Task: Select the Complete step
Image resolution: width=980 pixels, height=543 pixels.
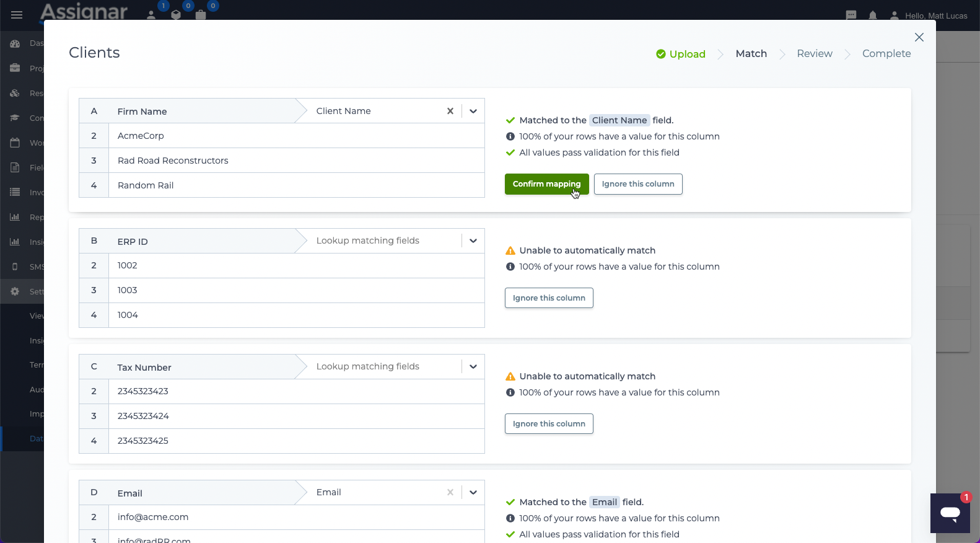Action: coord(886,54)
